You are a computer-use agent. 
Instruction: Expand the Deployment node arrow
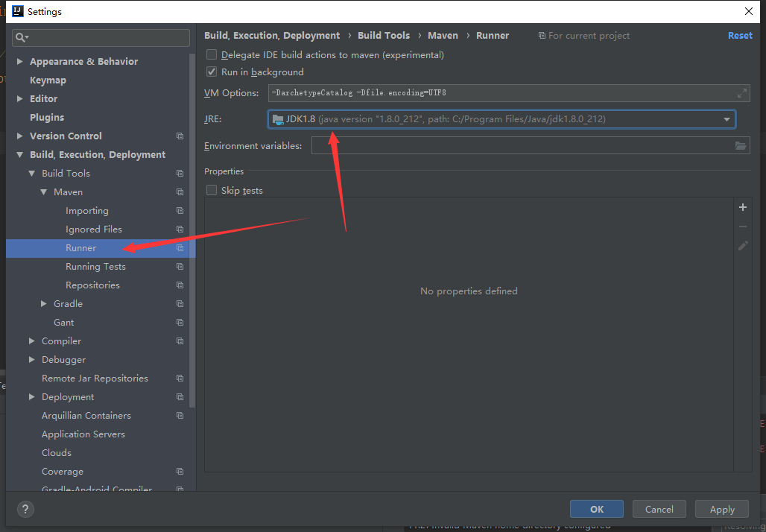pyautogui.click(x=32, y=396)
